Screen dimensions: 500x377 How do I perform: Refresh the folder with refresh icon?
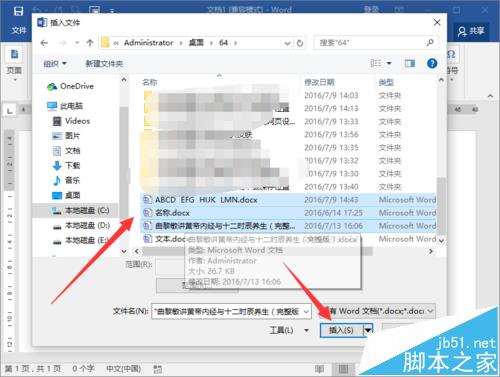click(x=300, y=43)
